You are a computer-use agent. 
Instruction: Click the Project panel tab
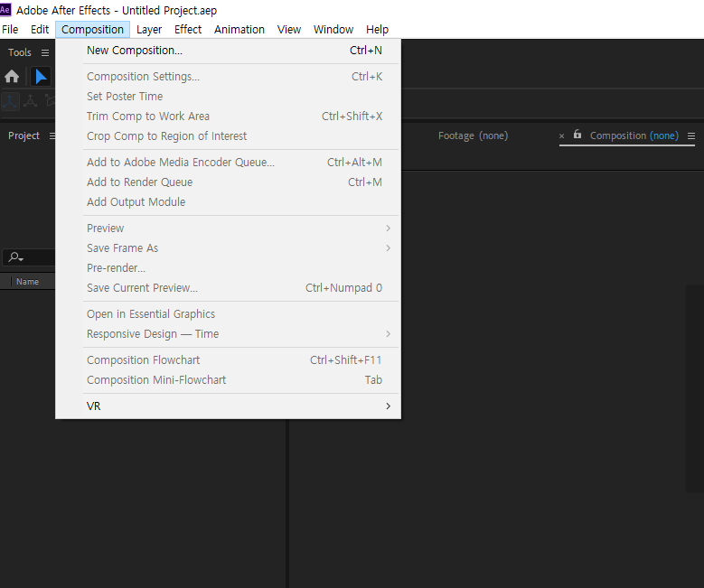[x=23, y=135]
